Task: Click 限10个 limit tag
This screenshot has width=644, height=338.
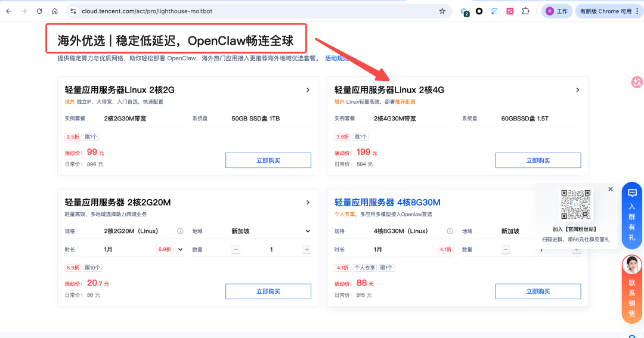Action: click(92, 268)
